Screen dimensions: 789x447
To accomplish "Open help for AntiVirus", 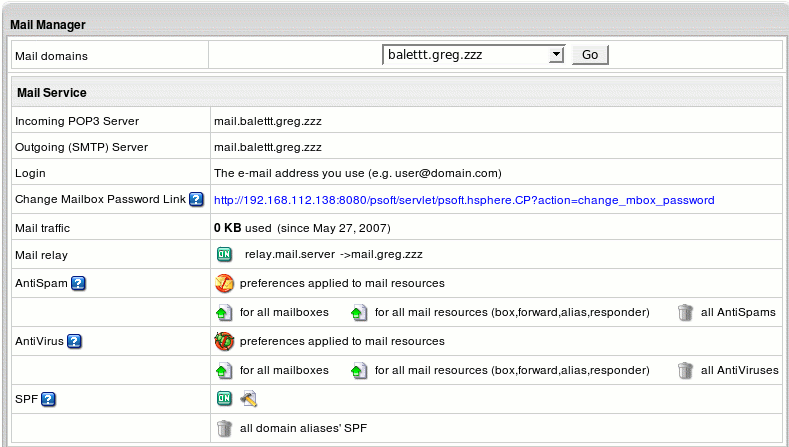I will (x=74, y=341).
